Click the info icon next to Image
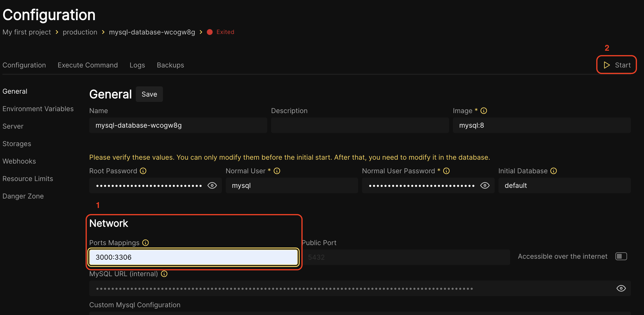The height and width of the screenshot is (315, 644). point(483,111)
